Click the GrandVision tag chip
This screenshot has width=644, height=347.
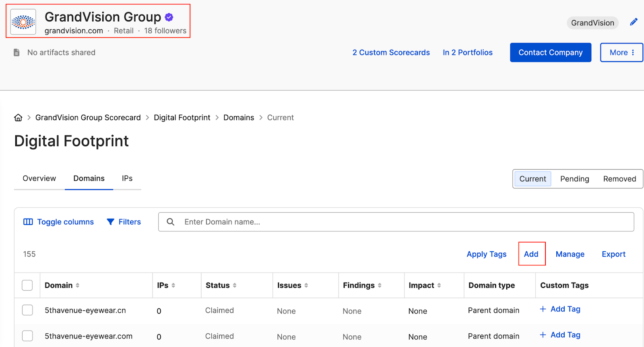592,23
